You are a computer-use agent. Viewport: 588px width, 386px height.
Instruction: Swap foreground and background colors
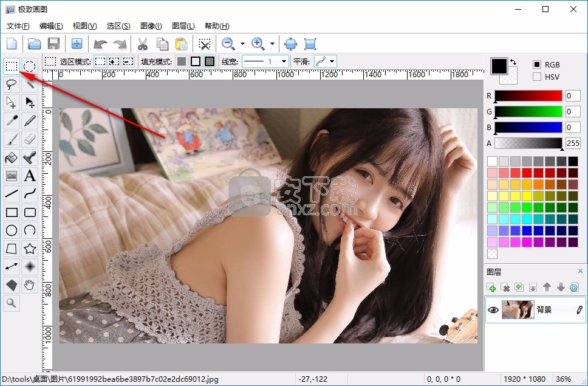coord(513,62)
